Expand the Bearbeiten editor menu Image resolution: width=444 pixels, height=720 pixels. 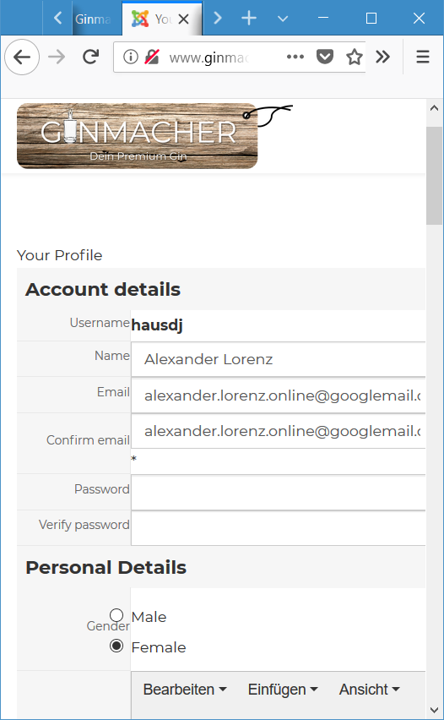click(185, 689)
